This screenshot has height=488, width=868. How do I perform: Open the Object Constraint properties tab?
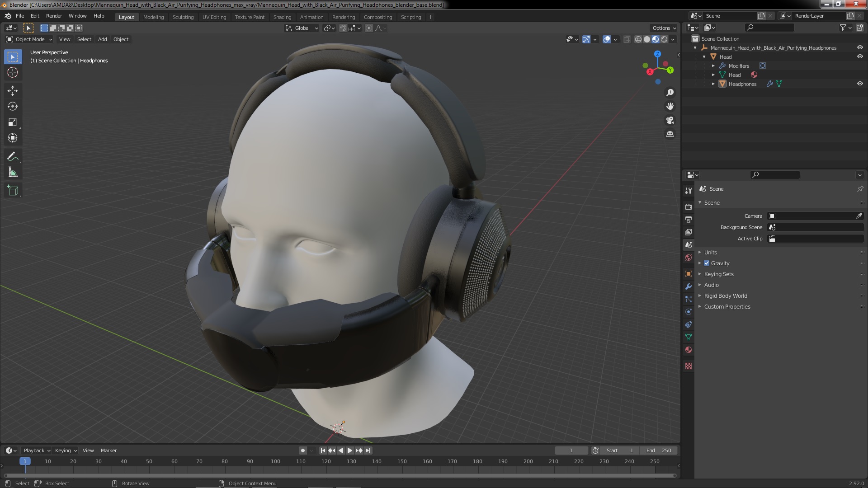click(x=689, y=324)
